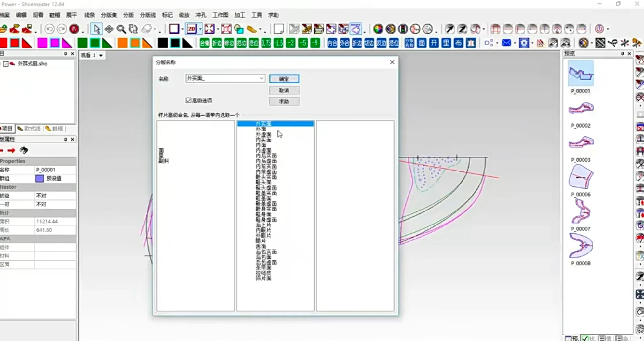Click the fit-to-window arrows icon
The height and width of the screenshot is (341, 644).
coord(209,29)
